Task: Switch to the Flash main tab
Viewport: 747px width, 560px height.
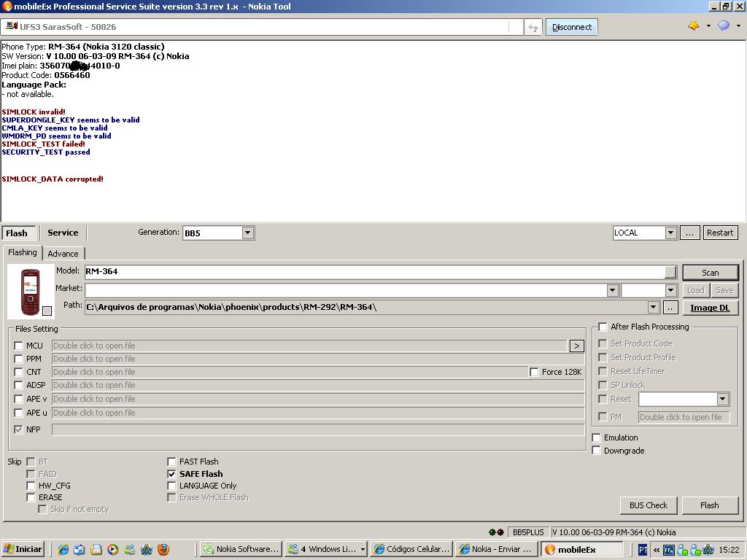Action: pyautogui.click(x=18, y=233)
